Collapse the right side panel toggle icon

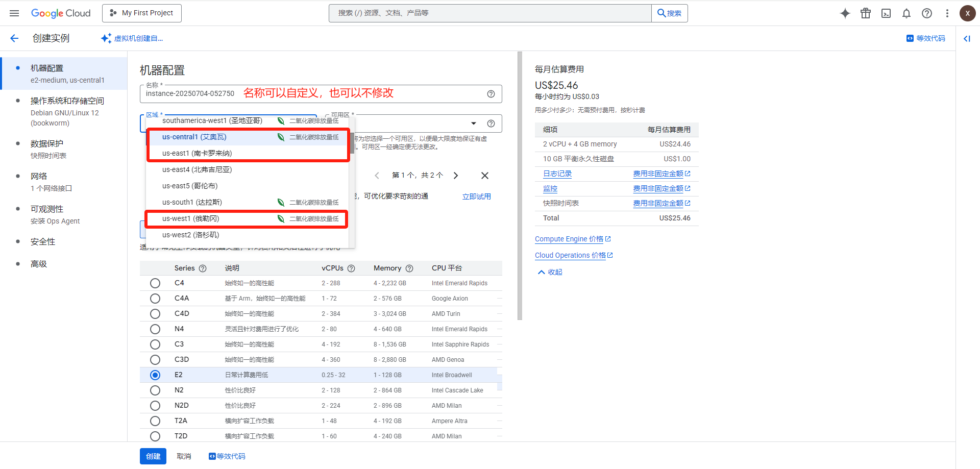(967, 38)
